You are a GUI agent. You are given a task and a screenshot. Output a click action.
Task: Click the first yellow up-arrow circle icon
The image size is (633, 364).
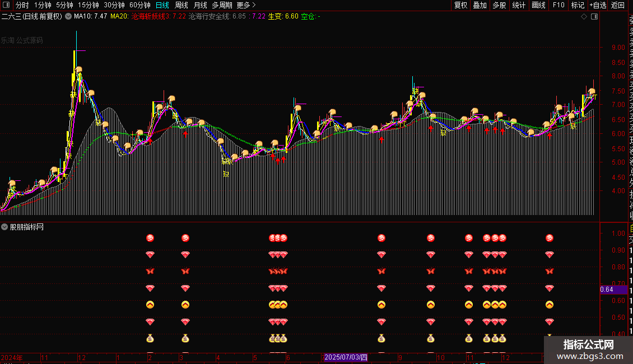[150, 305]
